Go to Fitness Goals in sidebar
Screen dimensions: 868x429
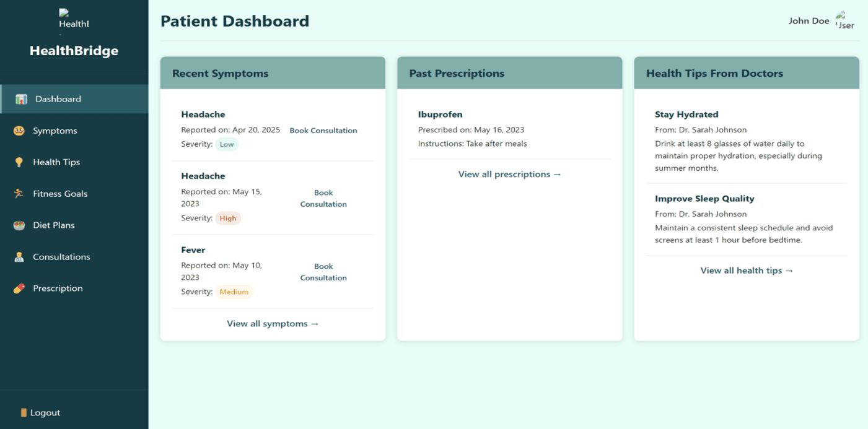60,194
